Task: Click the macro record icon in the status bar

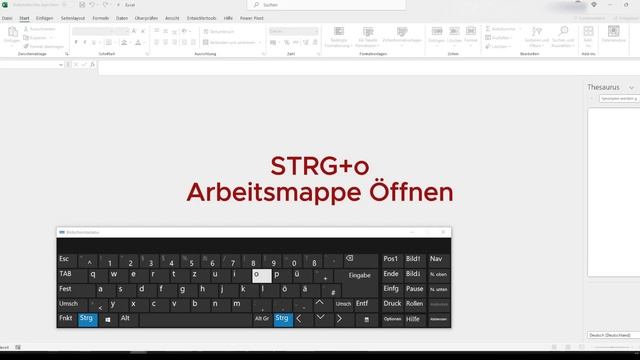Action: click(18, 347)
